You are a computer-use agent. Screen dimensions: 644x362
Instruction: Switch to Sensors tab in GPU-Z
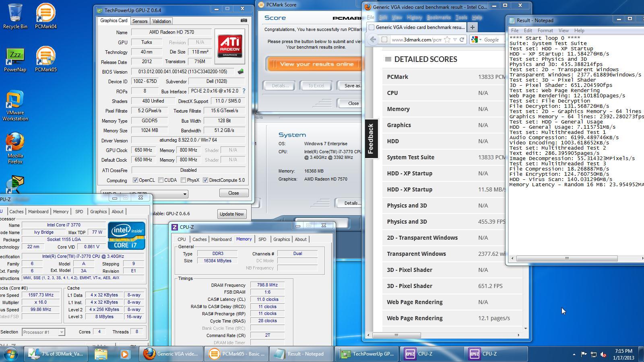140,21
